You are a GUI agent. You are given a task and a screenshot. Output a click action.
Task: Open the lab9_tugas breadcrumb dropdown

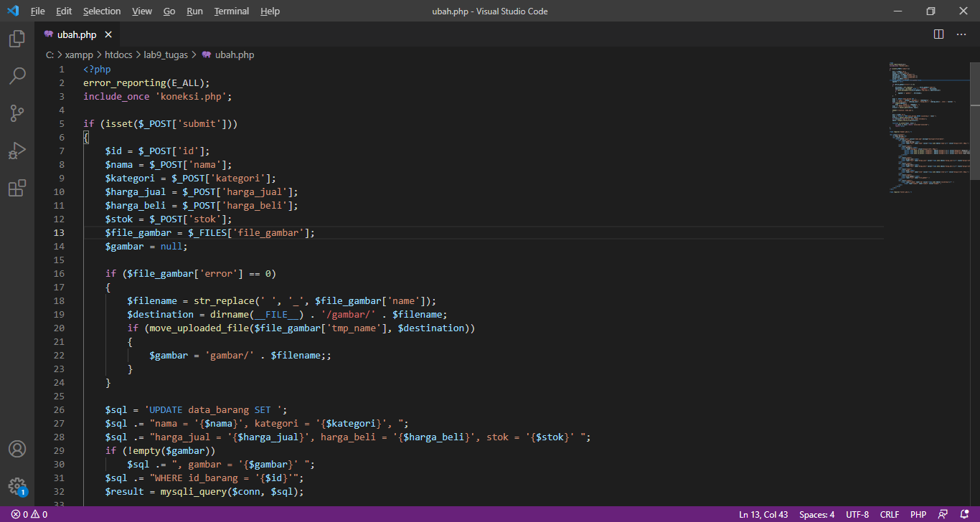coord(165,54)
